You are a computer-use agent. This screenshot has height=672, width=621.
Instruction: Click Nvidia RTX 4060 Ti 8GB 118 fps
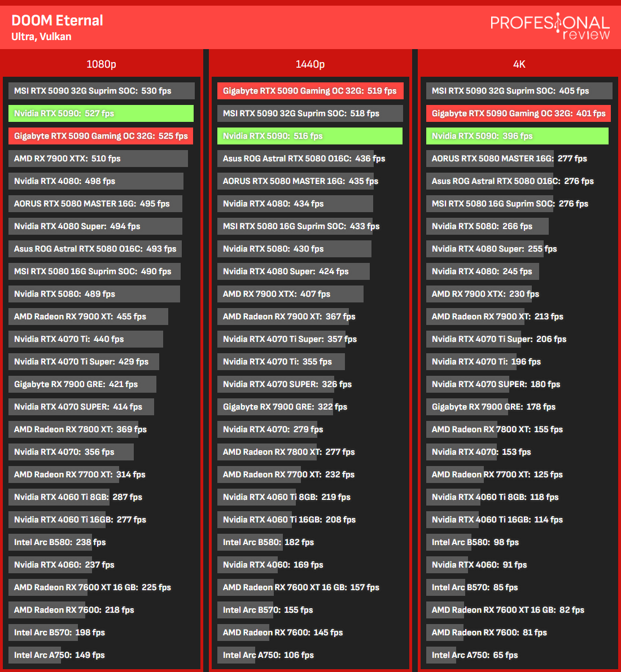pos(453,497)
